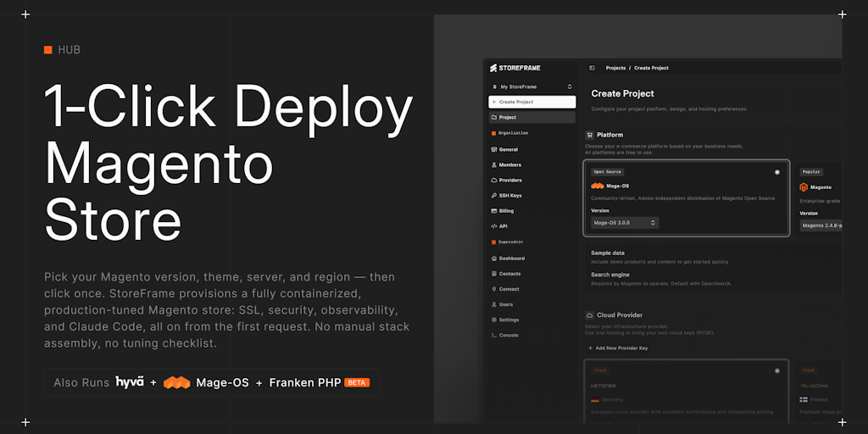Click Add New Provider Key
This screenshot has width=868, height=434.
[618, 348]
